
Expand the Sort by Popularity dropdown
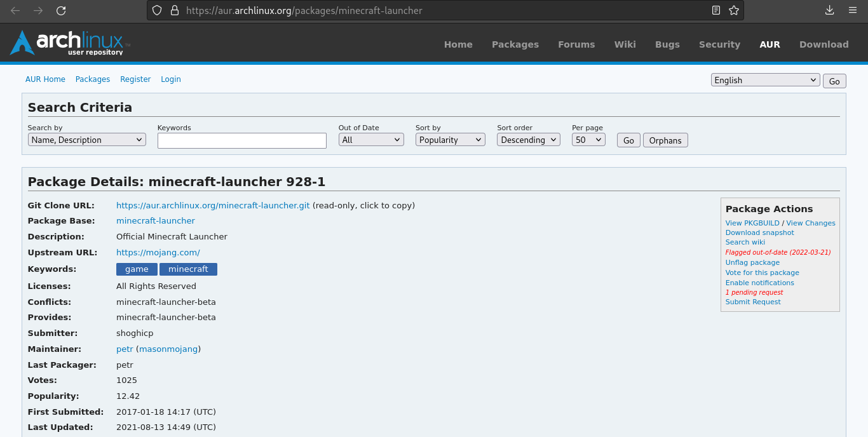click(x=451, y=140)
